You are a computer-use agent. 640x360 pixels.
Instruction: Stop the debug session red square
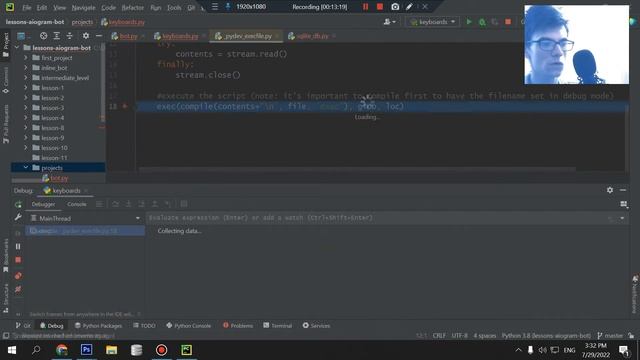(18, 260)
